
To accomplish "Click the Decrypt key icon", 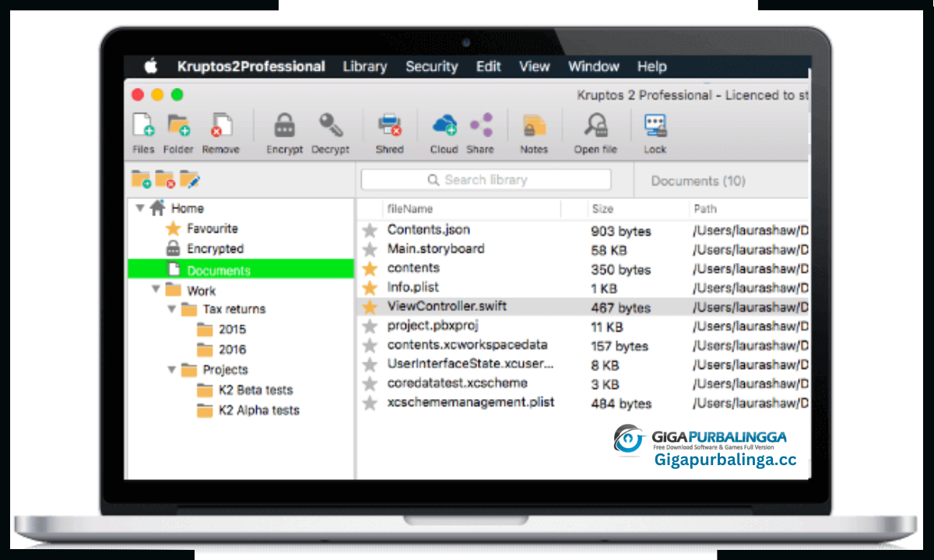I will point(331,125).
